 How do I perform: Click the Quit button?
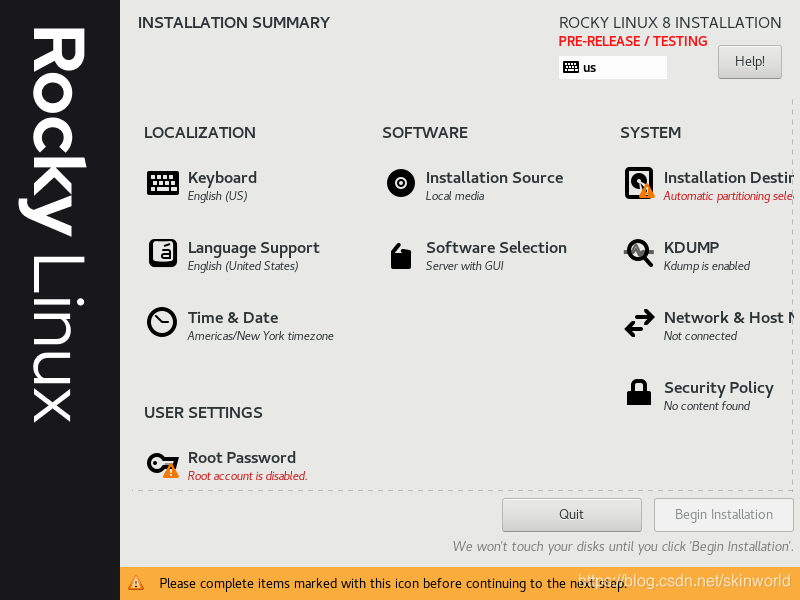(571, 514)
